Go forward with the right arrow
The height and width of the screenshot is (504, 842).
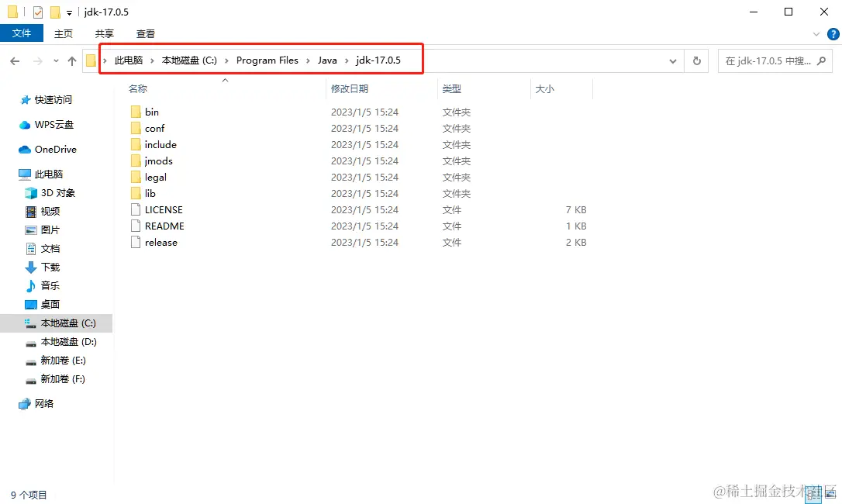[37, 61]
